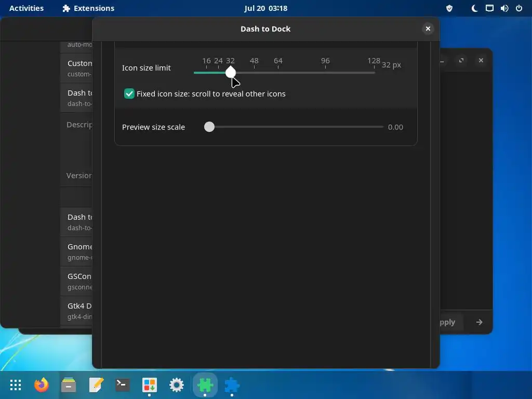Viewport: 532px width, 399px height.
Task: Set icon size to the 96 mark
Action: (325, 72)
